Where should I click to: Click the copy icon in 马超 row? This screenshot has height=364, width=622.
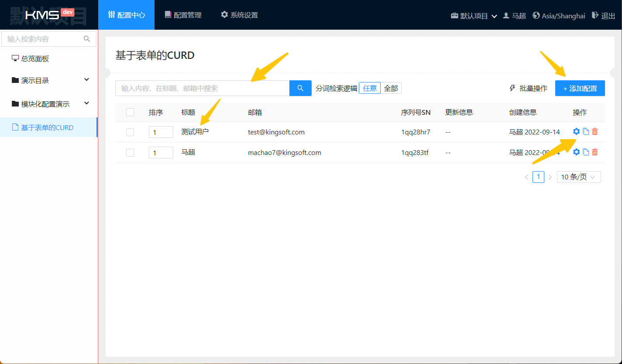586,152
